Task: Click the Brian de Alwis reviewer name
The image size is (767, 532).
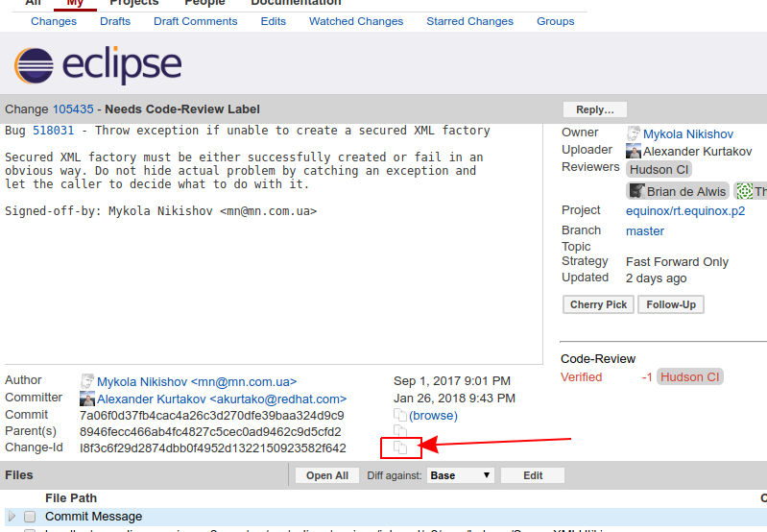Action: coord(685,191)
